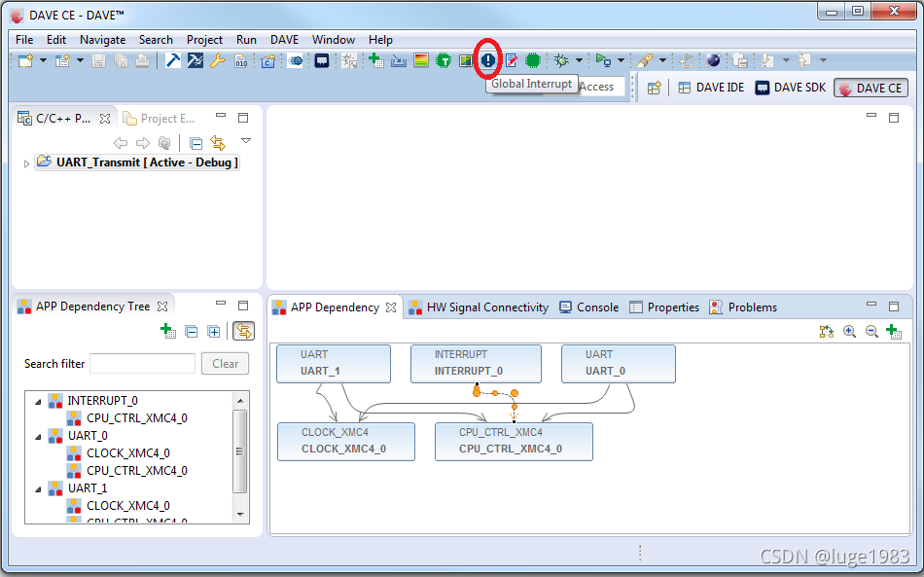Click the dark monitor SDK toolbar icon

[x=322, y=60]
